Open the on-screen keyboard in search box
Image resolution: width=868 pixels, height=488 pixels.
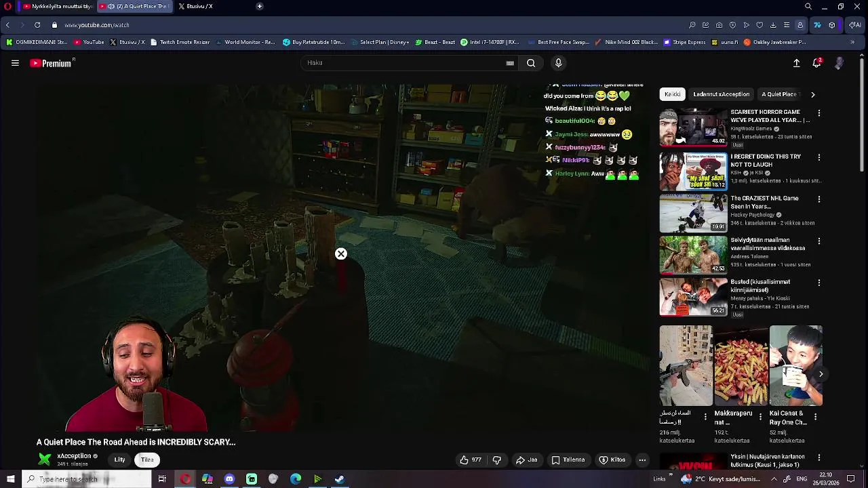click(x=510, y=63)
